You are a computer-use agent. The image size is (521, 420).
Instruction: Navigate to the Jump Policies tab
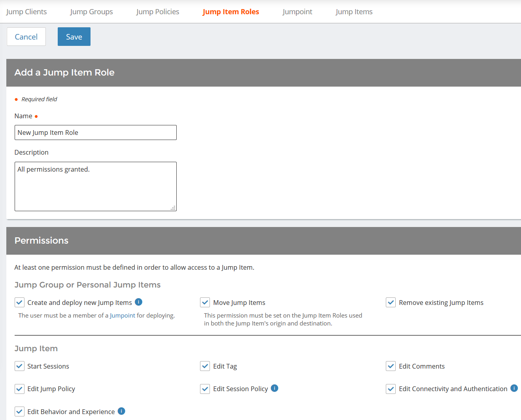tap(157, 11)
